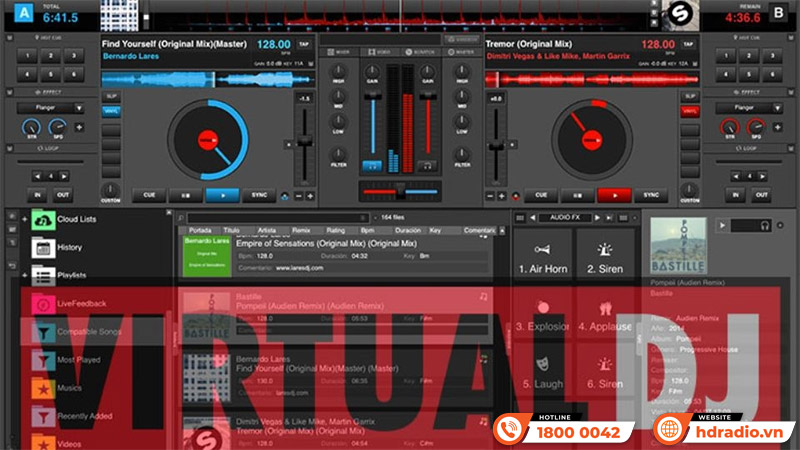Image resolution: width=800 pixels, height=450 pixels.
Task: Switch to the SCRATCH tab in the center panel
Action: tap(420, 52)
